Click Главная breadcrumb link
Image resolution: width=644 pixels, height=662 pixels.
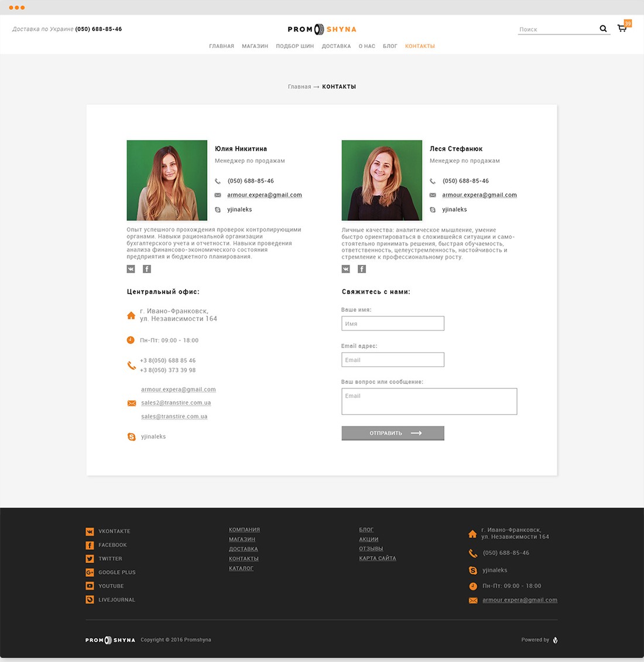coord(299,87)
